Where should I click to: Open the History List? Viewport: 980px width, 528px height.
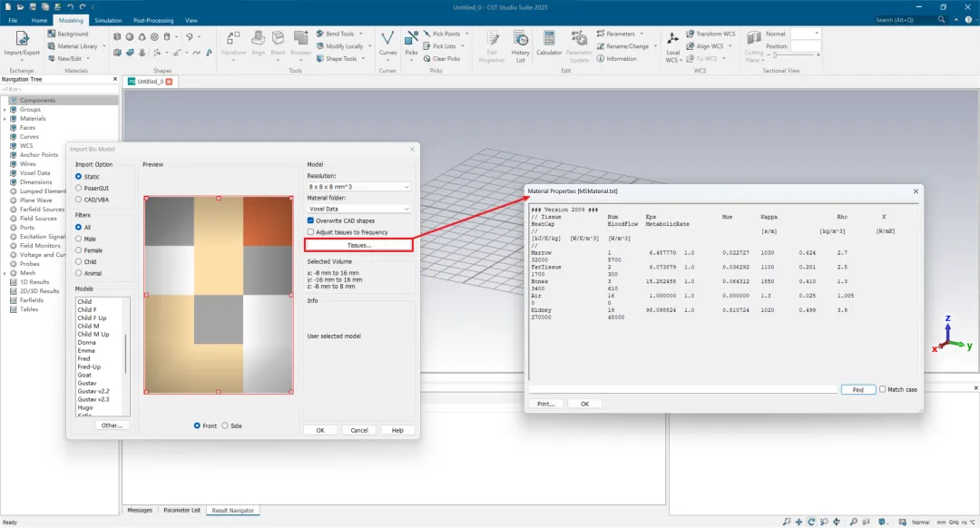(x=520, y=47)
